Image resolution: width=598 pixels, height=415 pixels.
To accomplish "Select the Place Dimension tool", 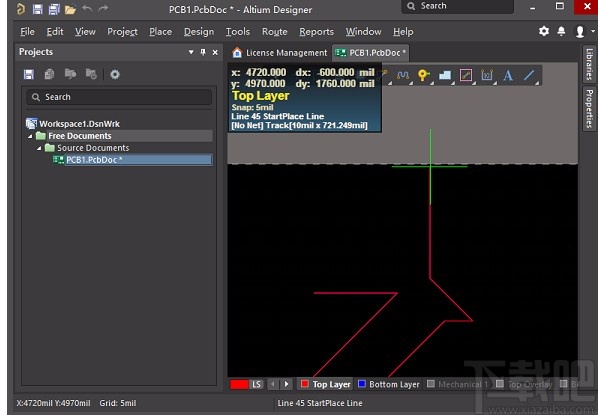I will pos(487,75).
